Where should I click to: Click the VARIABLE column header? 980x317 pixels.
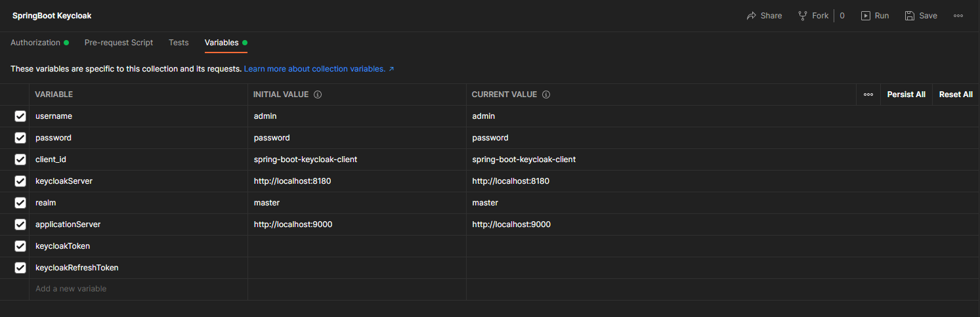point(54,95)
